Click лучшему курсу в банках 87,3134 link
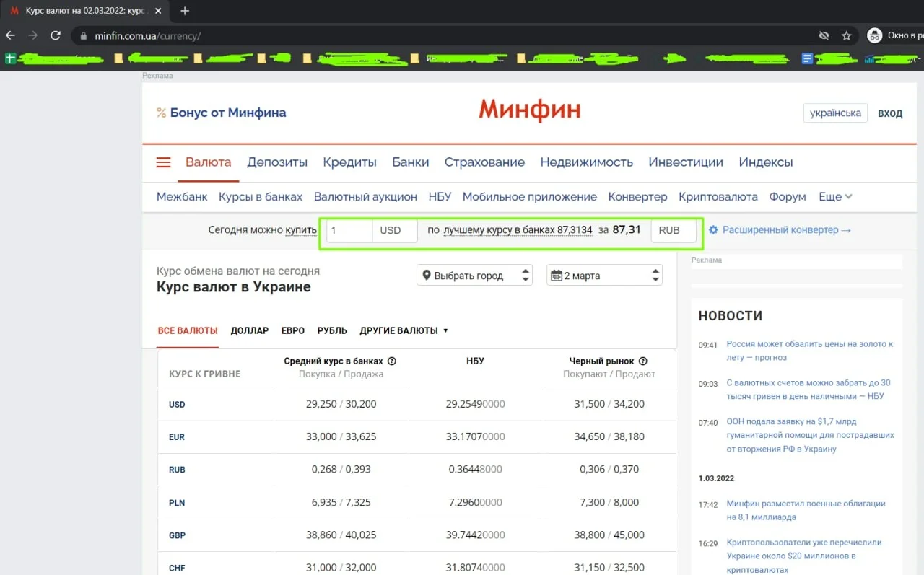This screenshot has width=924, height=575. tap(518, 230)
